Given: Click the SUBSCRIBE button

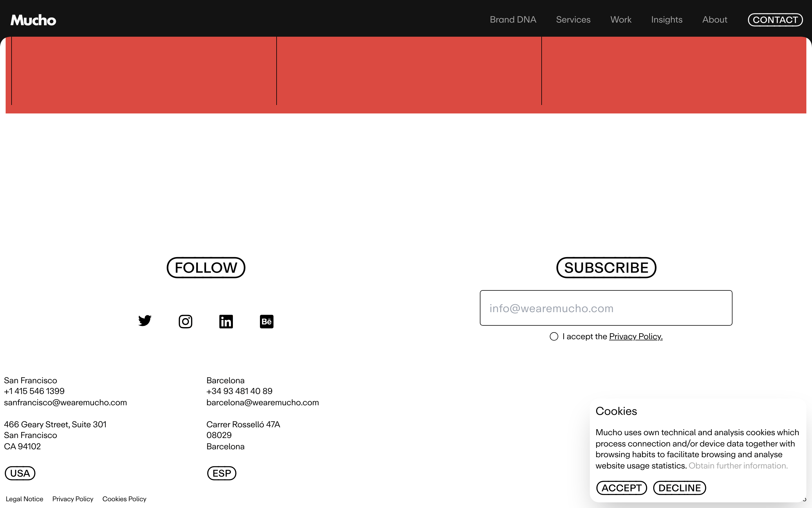Looking at the screenshot, I should point(606,268).
